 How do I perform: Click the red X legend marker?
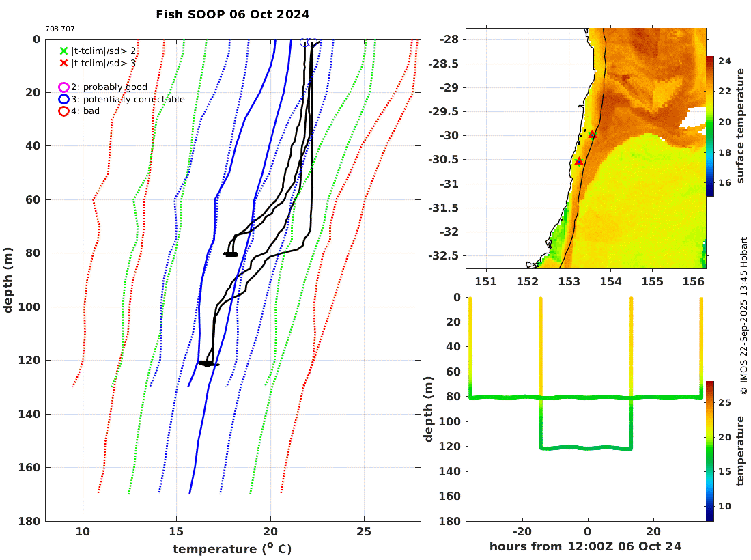(63, 63)
